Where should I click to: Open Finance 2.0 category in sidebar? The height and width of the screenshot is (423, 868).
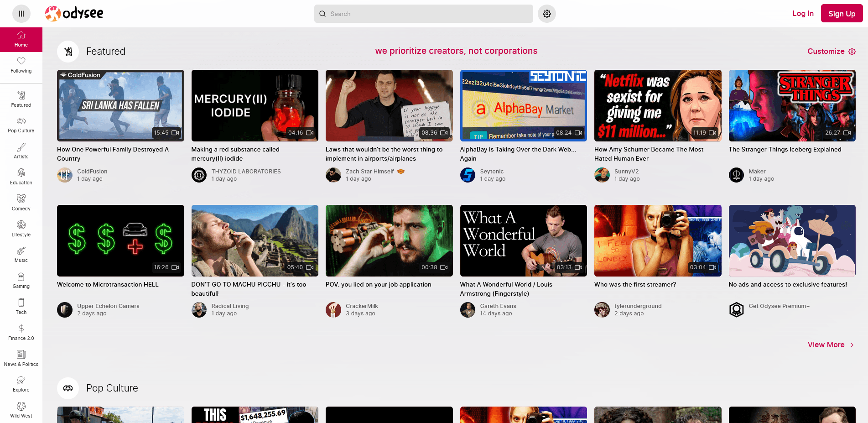[21, 333]
